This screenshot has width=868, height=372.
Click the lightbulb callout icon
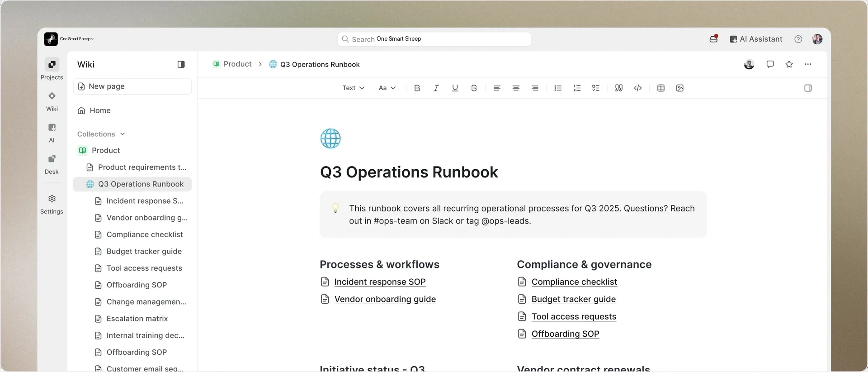point(335,208)
